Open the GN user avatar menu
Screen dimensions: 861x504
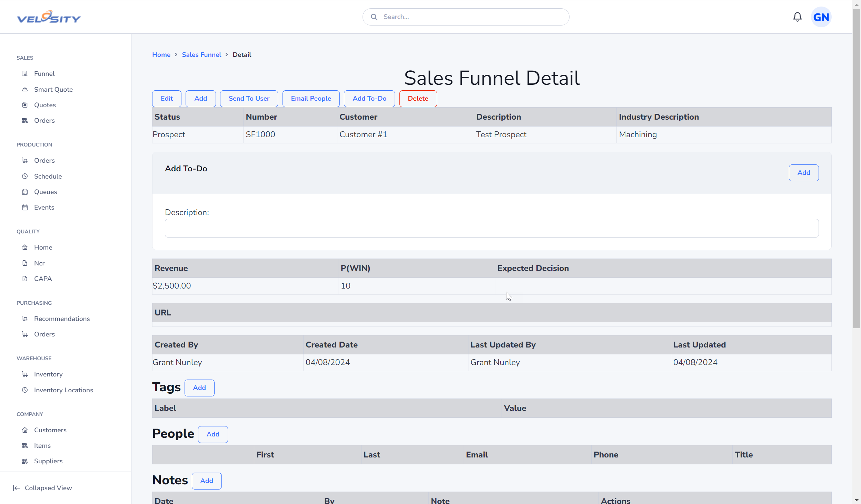[821, 17]
